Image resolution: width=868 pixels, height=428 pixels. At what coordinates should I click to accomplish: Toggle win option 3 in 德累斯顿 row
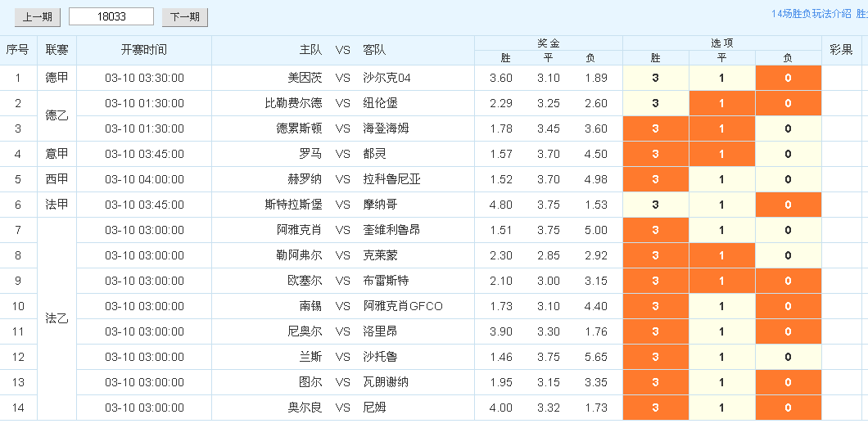point(656,129)
